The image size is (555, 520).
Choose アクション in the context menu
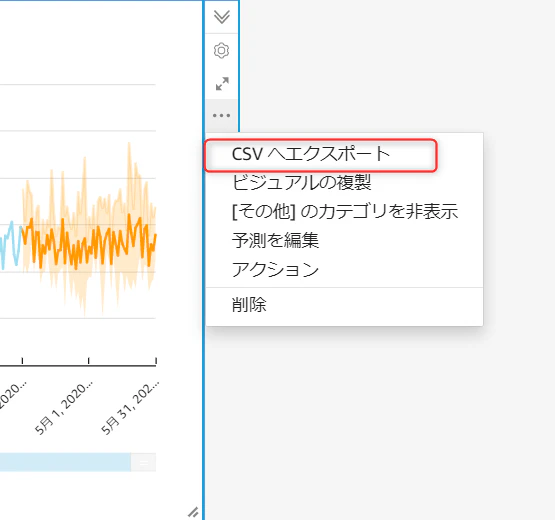tap(275, 269)
